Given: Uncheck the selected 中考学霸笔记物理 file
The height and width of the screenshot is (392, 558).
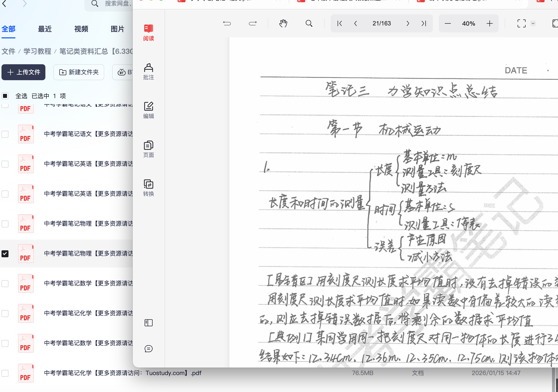Looking at the screenshot, I should point(5,254).
